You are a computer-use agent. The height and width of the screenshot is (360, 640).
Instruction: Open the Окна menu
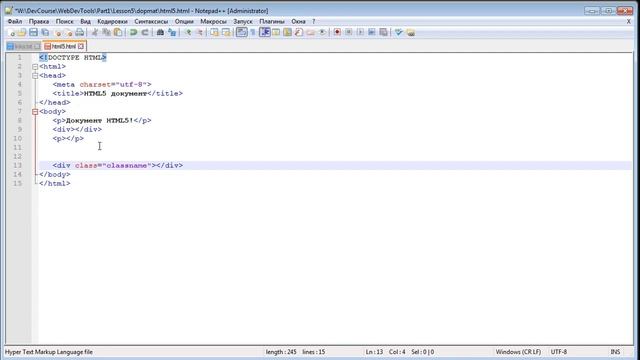pos(298,21)
